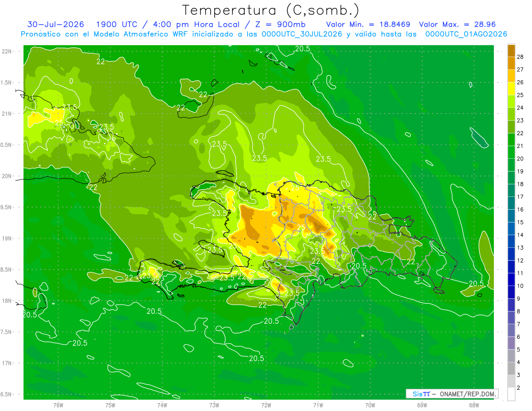Image resolution: width=532 pixels, height=411 pixels.
Task: Click the '22N' latitude axis label
Action: coord(7,51)
